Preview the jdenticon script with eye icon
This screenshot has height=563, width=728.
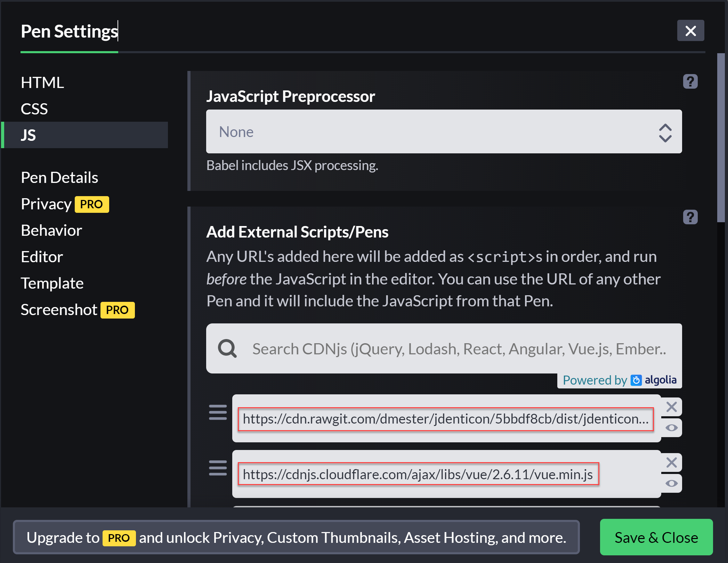coord(671,428)
